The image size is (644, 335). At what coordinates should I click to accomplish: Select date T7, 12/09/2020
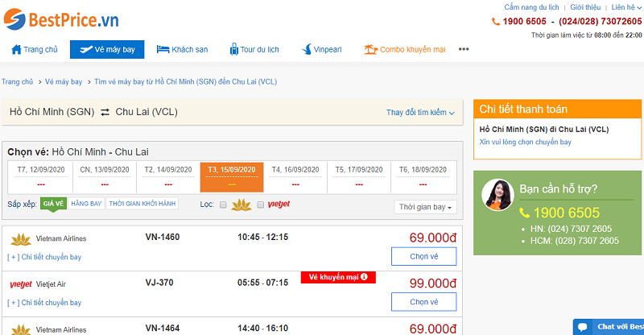(x=41, y=176)
